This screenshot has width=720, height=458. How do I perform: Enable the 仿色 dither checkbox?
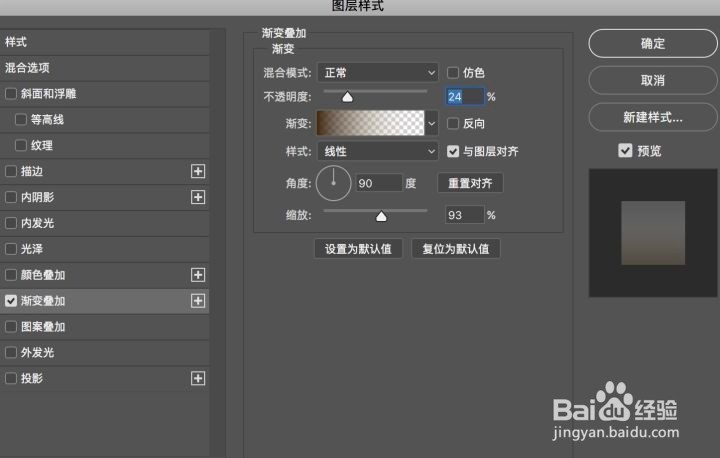453,73
